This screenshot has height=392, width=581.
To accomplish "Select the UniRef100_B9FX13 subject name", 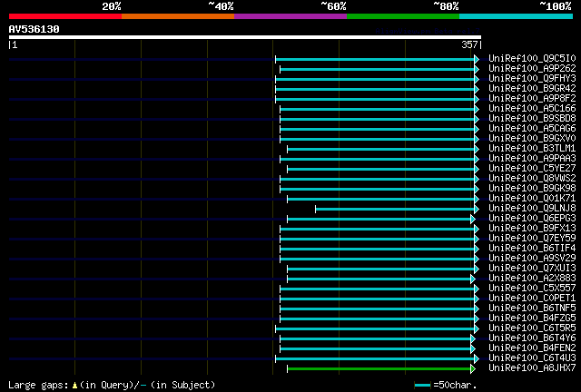I will point(532,229).
